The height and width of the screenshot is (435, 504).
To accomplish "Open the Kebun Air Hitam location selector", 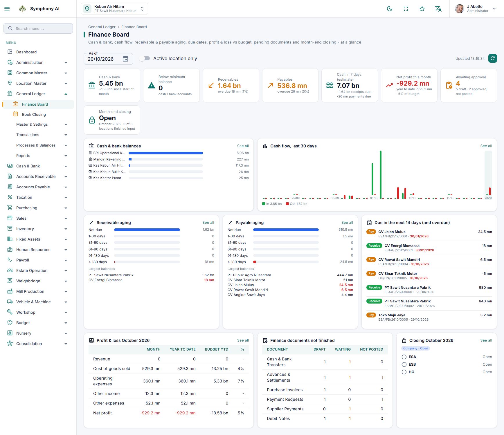I will pos(114,9).
